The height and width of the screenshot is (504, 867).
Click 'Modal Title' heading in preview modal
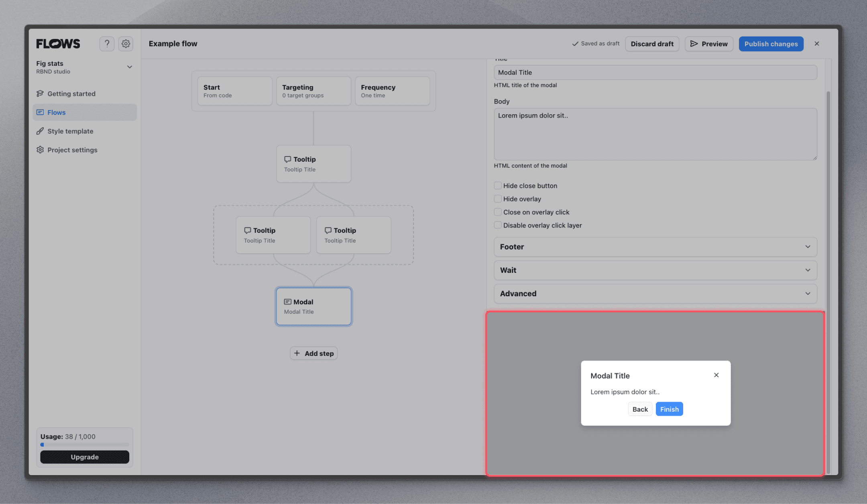click(x=610, y=376)
